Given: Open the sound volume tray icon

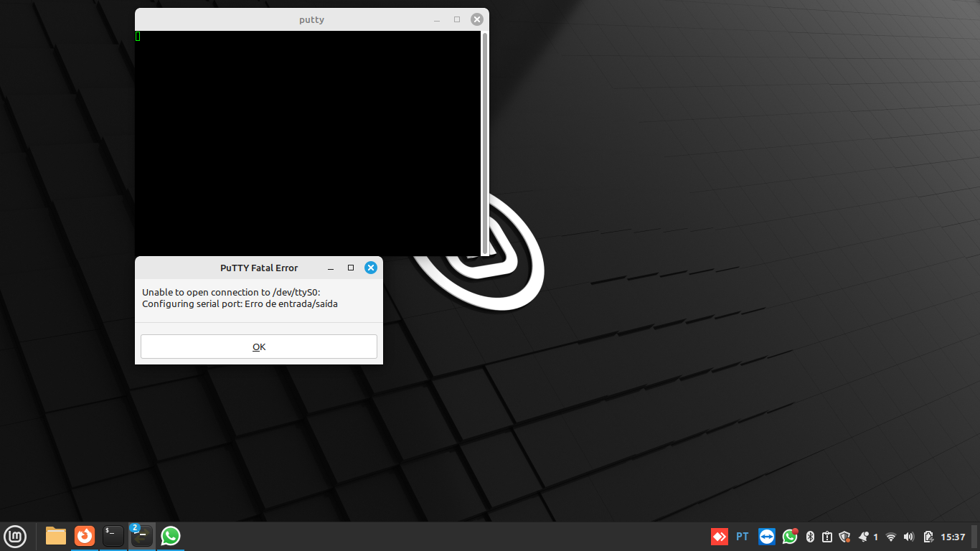Looking at the screenshot, I should click(909, 537).
